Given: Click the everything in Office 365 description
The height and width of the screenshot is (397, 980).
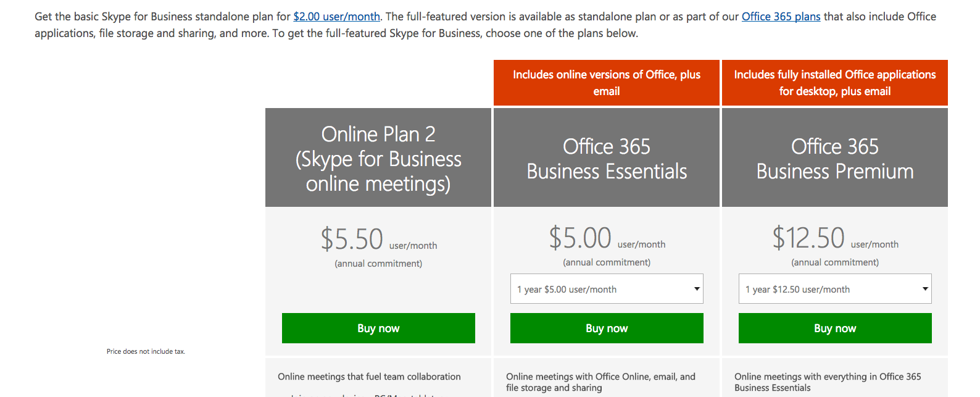Looking at the screenshot, I should [x=828, y=382].
